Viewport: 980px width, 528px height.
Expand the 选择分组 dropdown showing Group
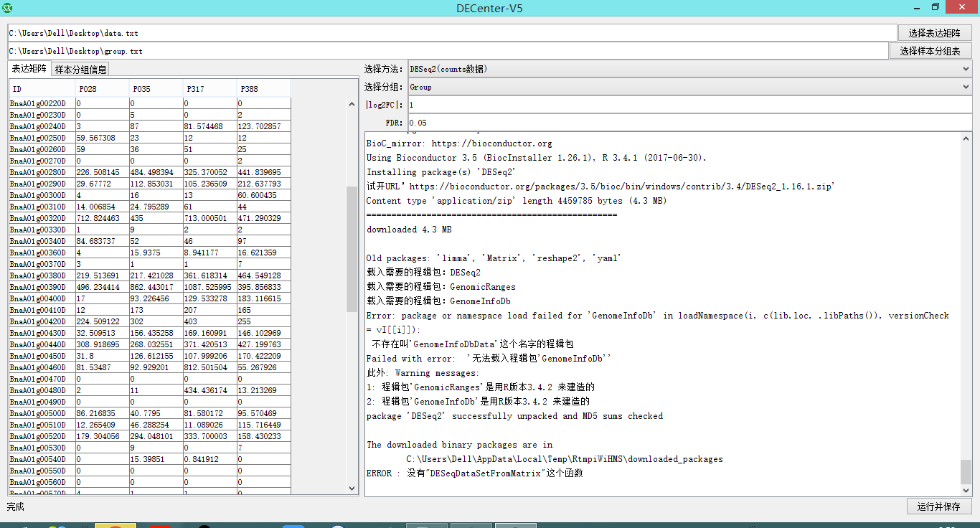coord(689,87)
